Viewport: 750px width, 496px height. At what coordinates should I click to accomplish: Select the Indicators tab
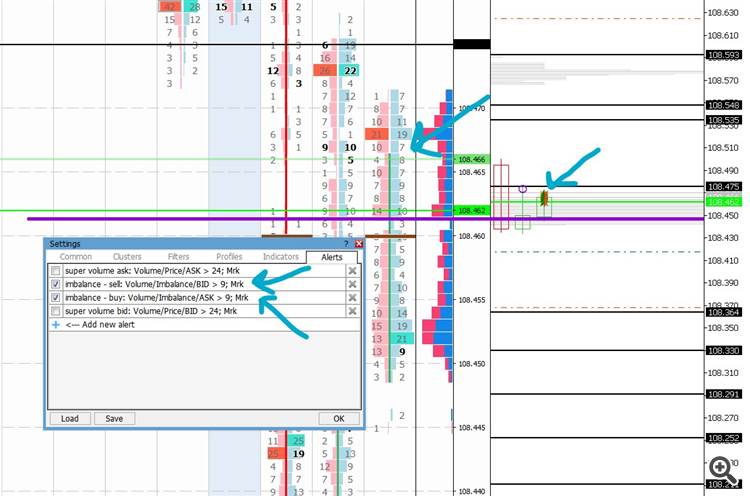point(281,257)
